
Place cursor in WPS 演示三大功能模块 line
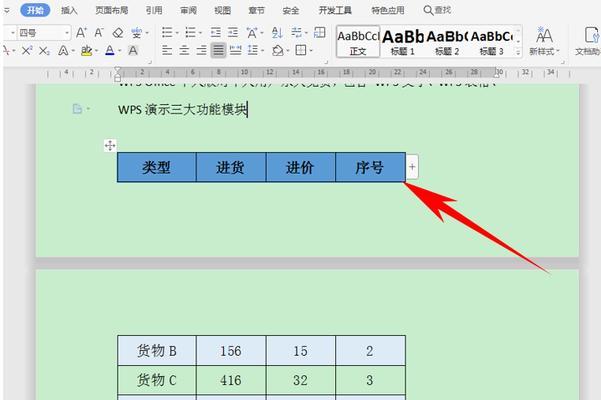click(x=182, y=110)
